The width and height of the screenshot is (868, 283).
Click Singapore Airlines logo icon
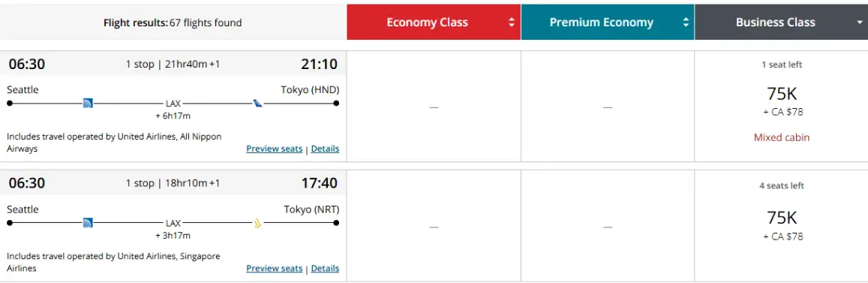[x=258, y=223]
